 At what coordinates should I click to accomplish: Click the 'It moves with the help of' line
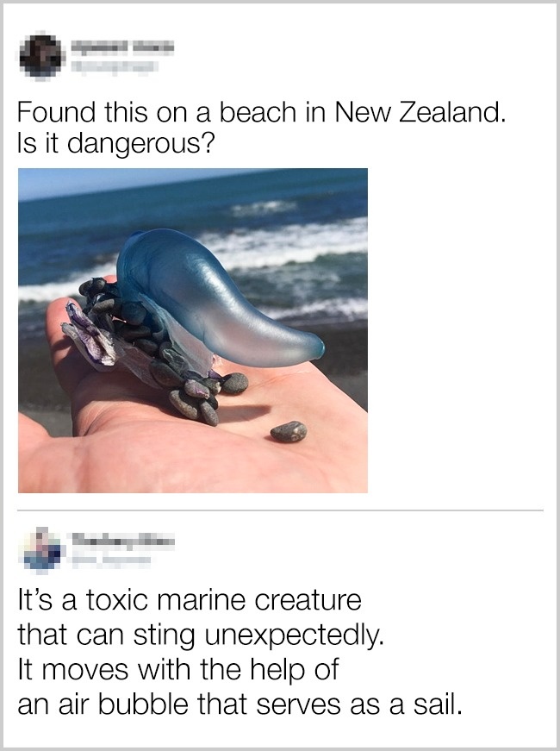tap(178, 669)
